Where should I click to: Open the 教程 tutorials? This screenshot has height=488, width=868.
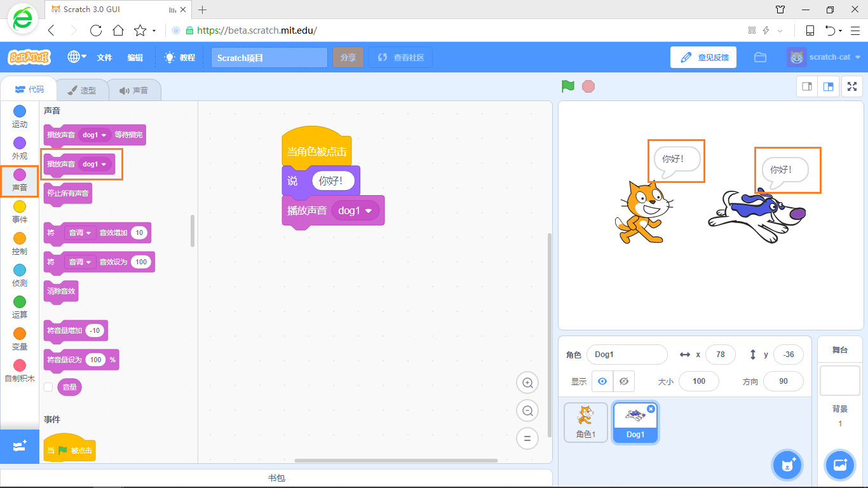point(180,57)
